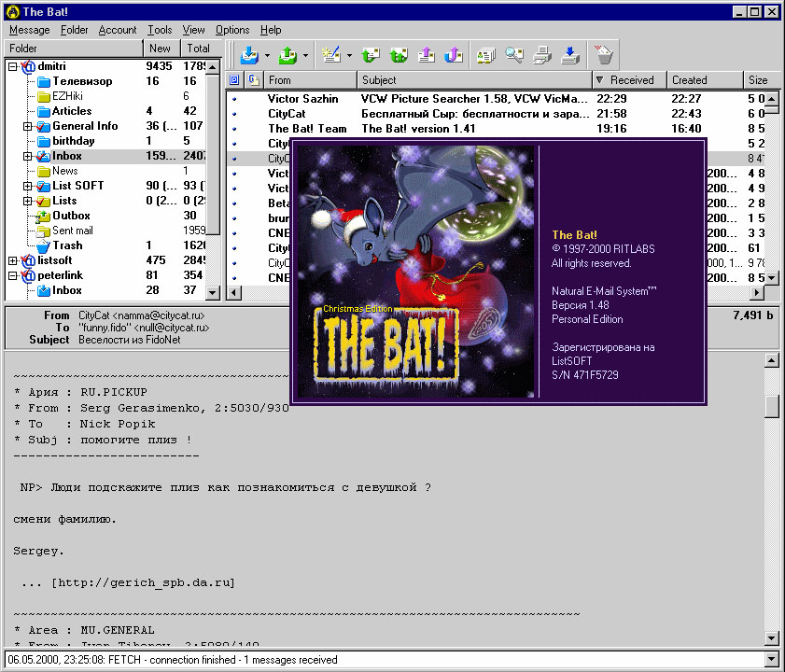Image resolution: width=785 pixels, height=672 pixels.
Task: Click the message body scroll-down arrow
Action: pyautogui.click(x=772, y=638)
